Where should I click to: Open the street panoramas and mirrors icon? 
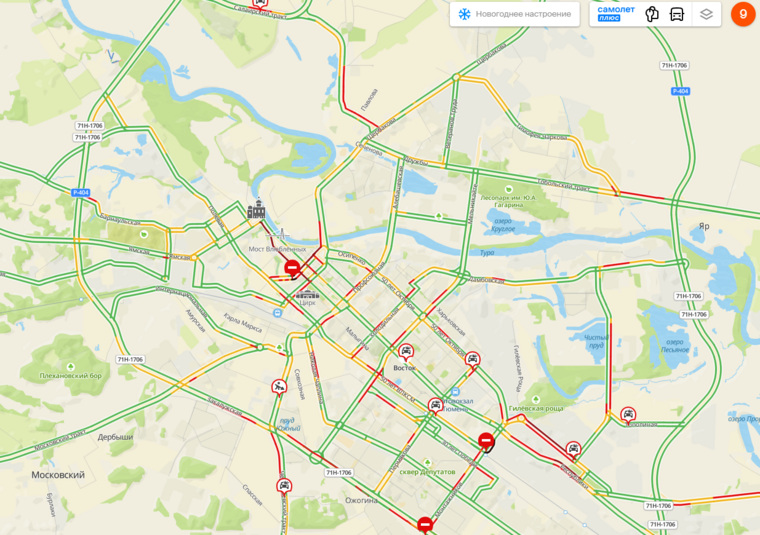(x=652, y=14)
